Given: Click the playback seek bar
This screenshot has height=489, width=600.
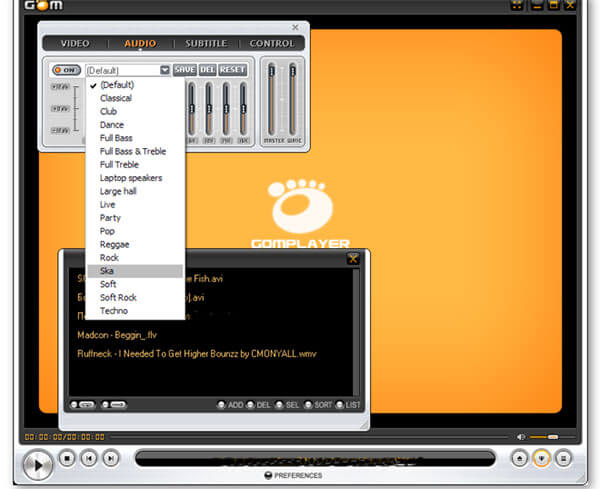Looking at the screenshot, I should [310, 437].
